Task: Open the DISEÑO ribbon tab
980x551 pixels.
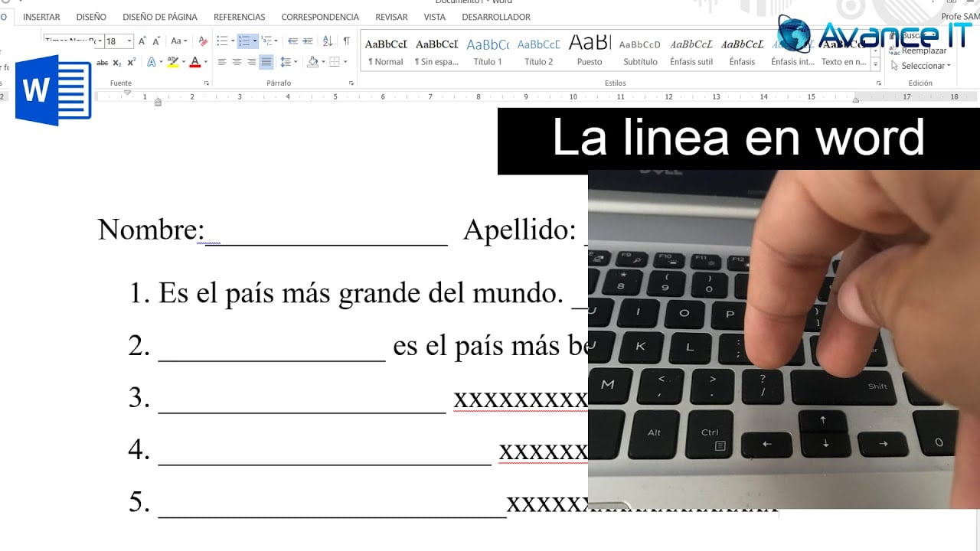Action: tap(91, 17)
